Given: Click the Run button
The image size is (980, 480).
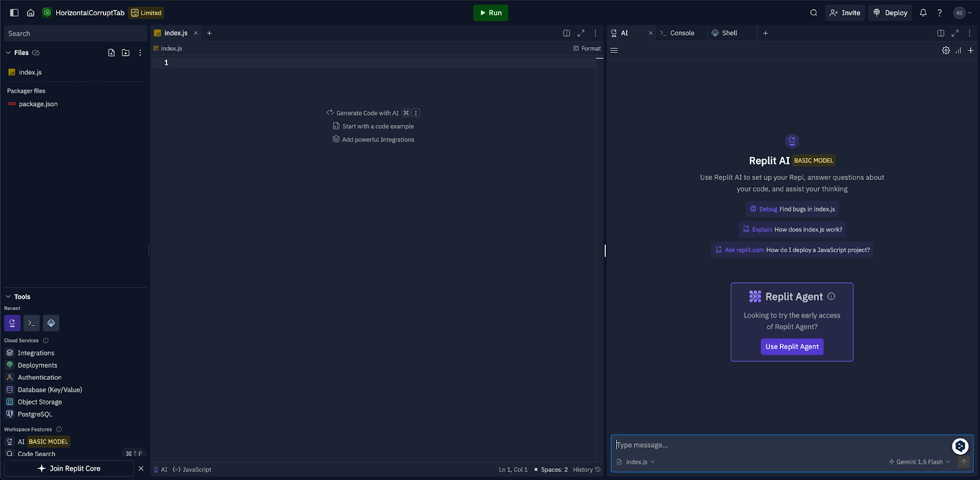Looking at the screenshot, I should click(491, 13).
